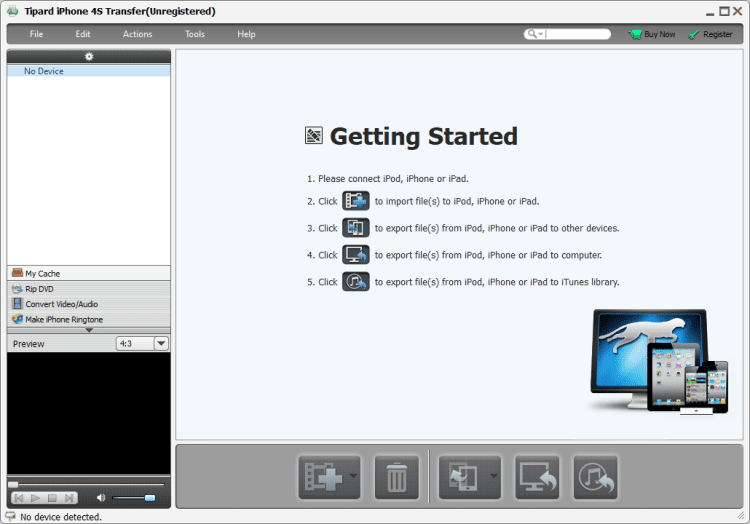Maximize the application window

point(725,11)
